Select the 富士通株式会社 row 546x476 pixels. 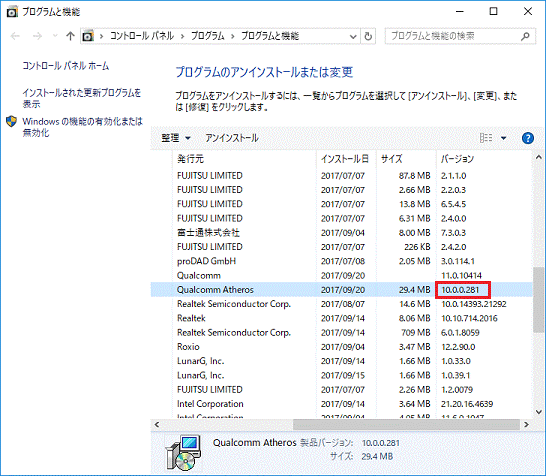pyautogui.click(x=341, y=233)
